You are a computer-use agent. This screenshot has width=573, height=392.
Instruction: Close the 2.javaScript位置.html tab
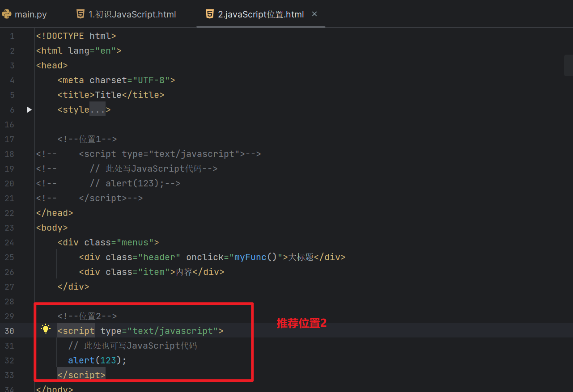(314, 14)
